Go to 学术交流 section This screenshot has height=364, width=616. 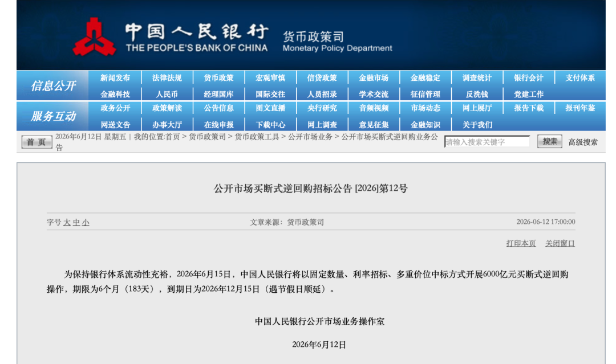(374, 95)
